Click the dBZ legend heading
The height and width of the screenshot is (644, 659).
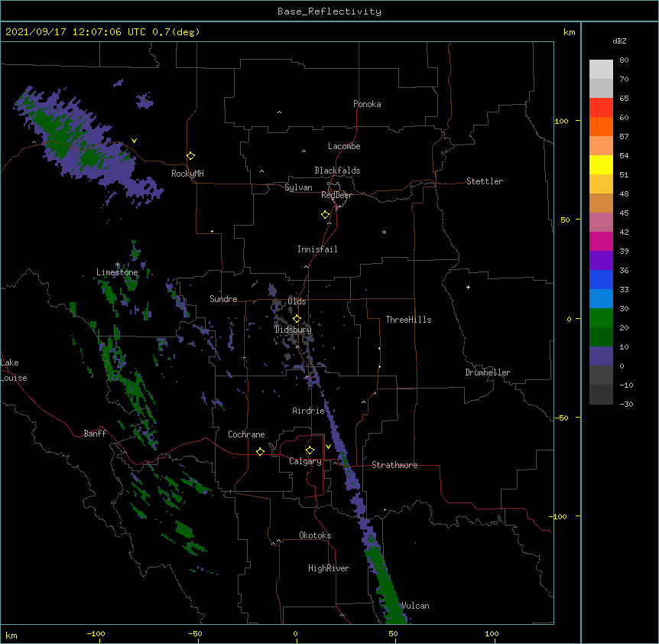pyautogui.click(x=619, y=41)
